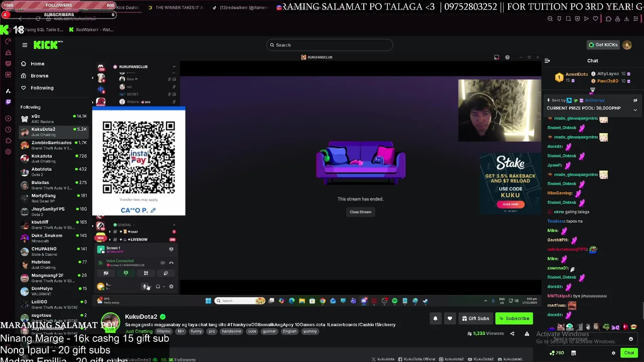The image size is (644, 362).
Task: Click the Stake CLICK HERE banner button
Action: coord(510,204)
